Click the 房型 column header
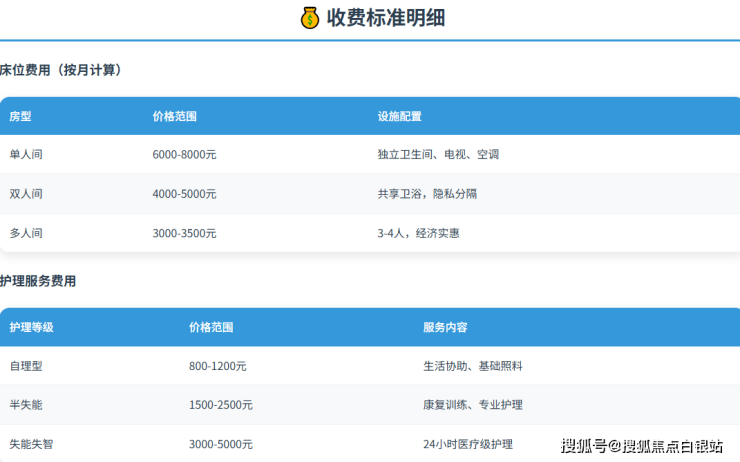Image resolution: width=740 pixels, height=462 pixels. 20,116
